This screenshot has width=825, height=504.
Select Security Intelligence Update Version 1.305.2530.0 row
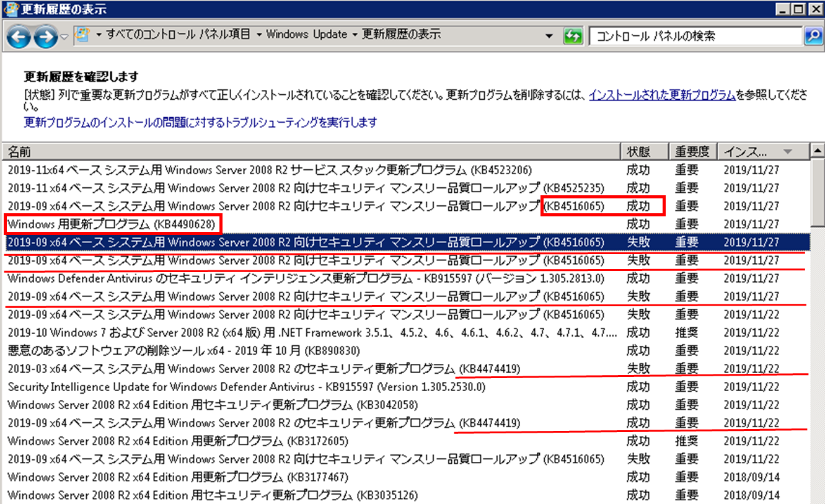(x=406, y=387)
